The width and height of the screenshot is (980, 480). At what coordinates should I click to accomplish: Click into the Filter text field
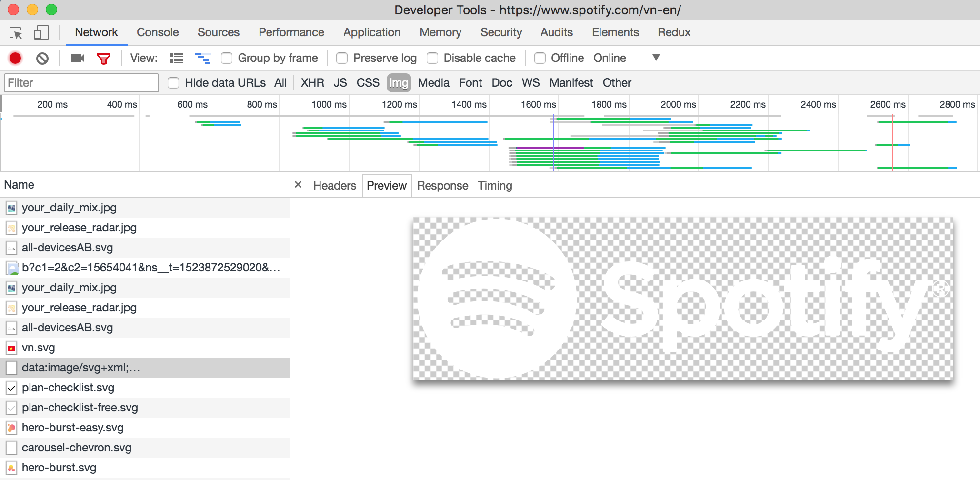[81, 83]
